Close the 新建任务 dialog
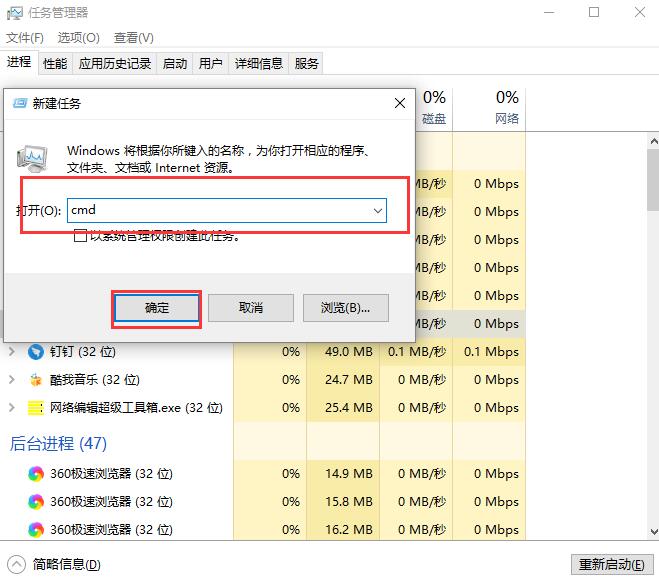 point(400,103)
